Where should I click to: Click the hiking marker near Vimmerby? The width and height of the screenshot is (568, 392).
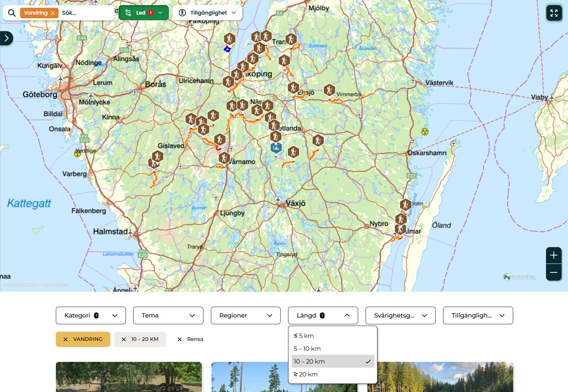pyautogui.click(x=329, y=90)
